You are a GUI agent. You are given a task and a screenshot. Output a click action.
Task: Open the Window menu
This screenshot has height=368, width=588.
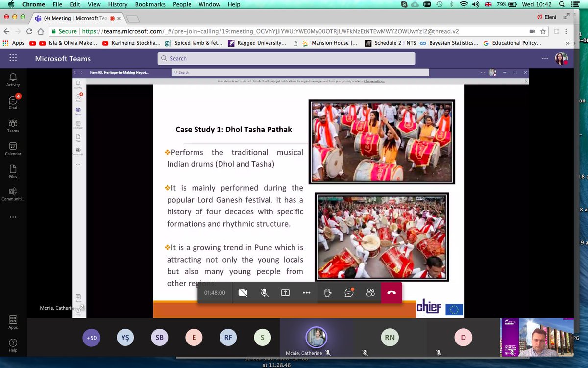click(210, 4)
